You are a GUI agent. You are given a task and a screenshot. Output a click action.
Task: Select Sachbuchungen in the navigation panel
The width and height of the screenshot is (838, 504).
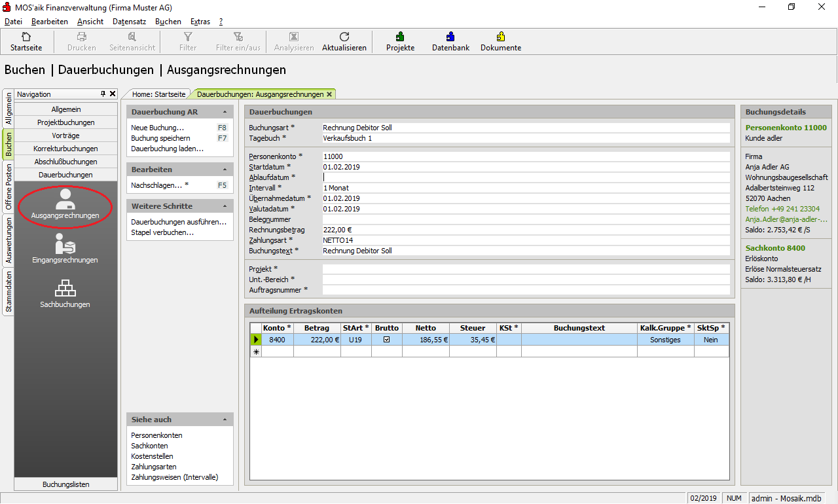coord(65,293)
